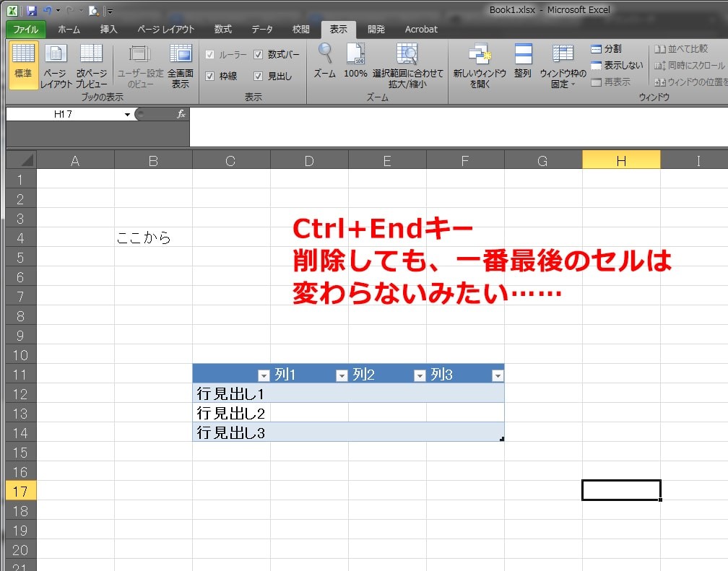Reset zoom with the 100% icon
This screenshot has height=571, width=728.
[x=355, y=64]
